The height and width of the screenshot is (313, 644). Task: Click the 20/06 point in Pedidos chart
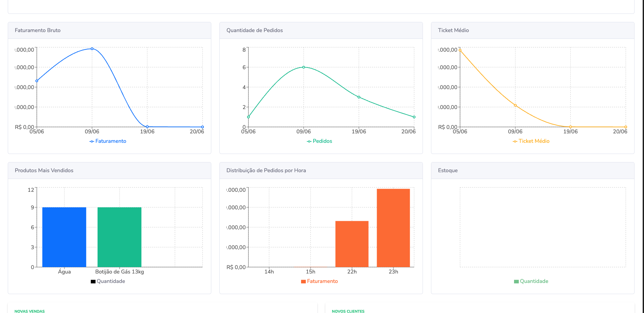(x=414, y=117)
